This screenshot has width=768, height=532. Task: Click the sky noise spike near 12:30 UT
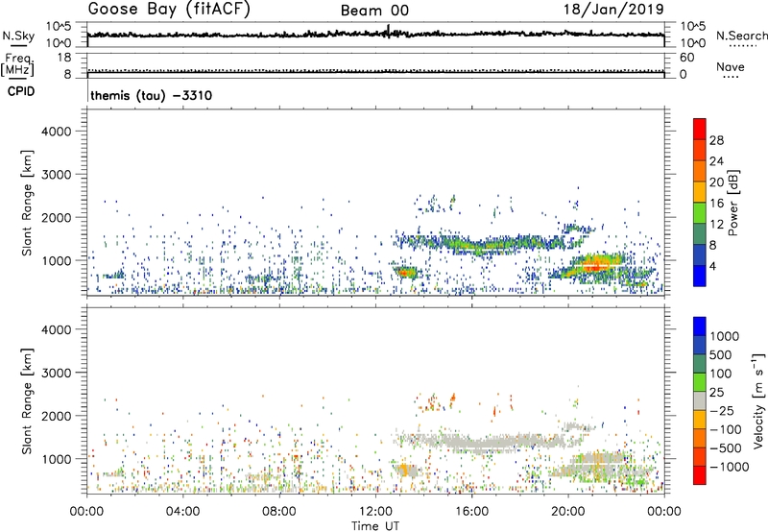(x=389, y=31)
